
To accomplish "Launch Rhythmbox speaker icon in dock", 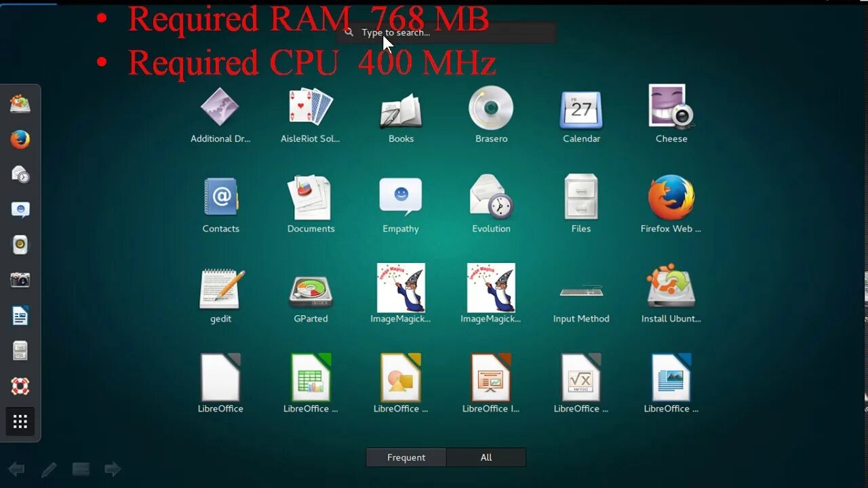I will coord(20,245).
